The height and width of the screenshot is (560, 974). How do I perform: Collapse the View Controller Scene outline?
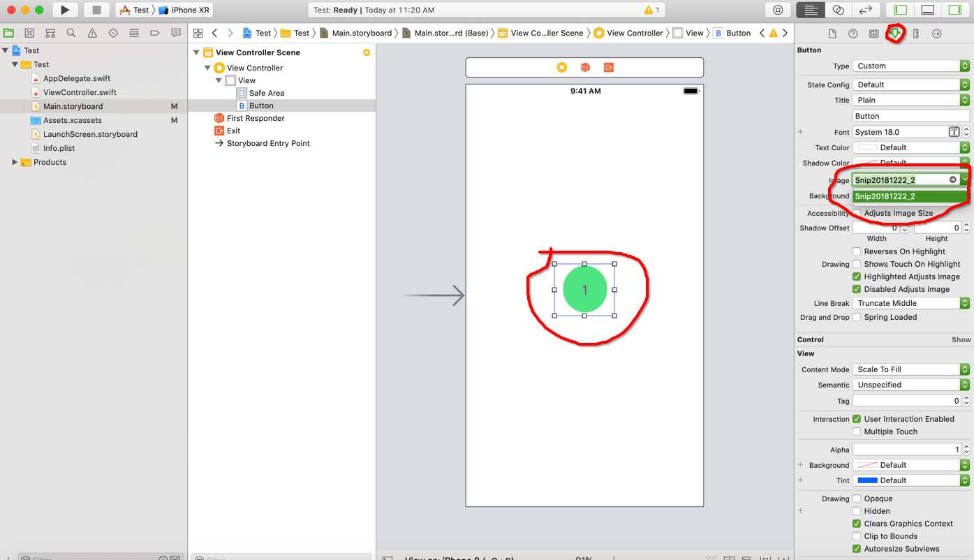197,52
